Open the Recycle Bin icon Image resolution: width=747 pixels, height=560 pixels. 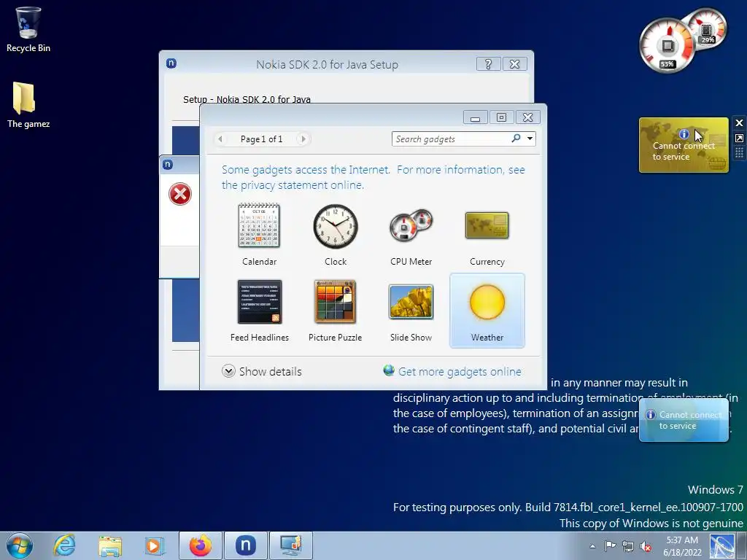(28, 29)
